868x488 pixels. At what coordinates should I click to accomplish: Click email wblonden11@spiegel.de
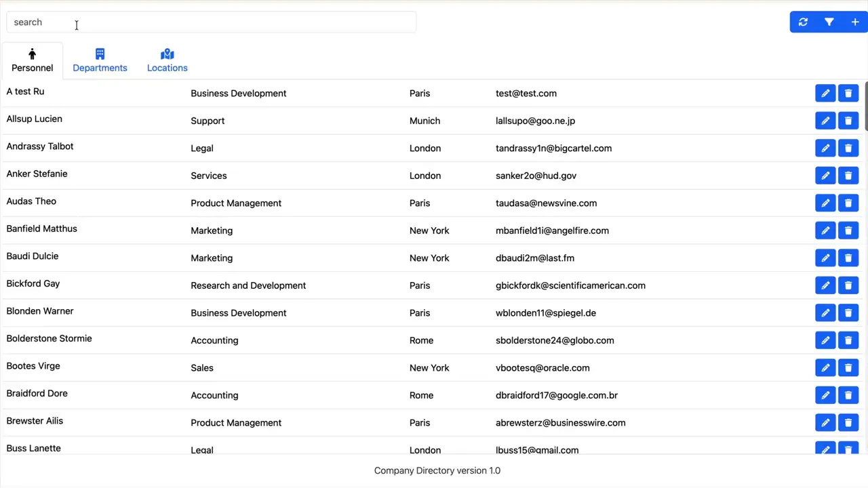pyautogui.click(x=546, y=313)
